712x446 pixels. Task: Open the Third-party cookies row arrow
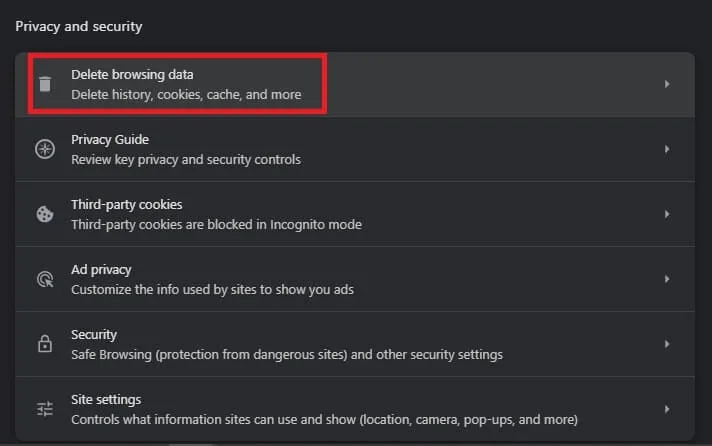(x=667, y=214)
